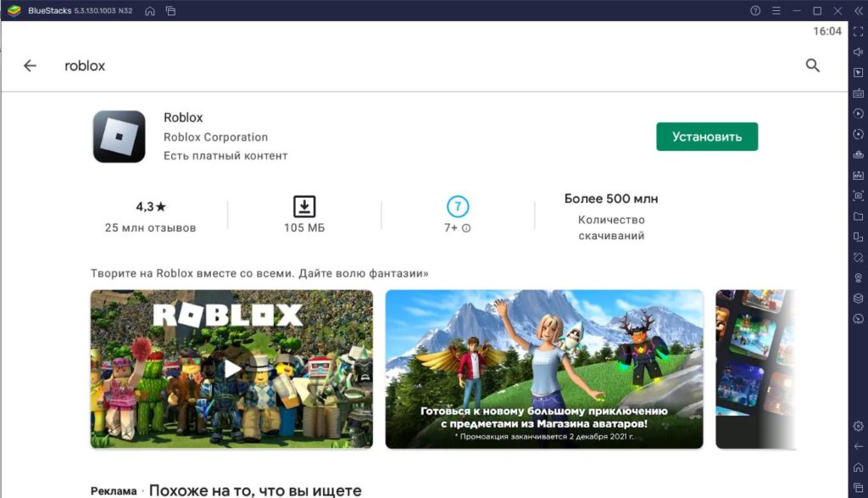Open set location pin icon

pyautogui.click(x=858, y=277)
